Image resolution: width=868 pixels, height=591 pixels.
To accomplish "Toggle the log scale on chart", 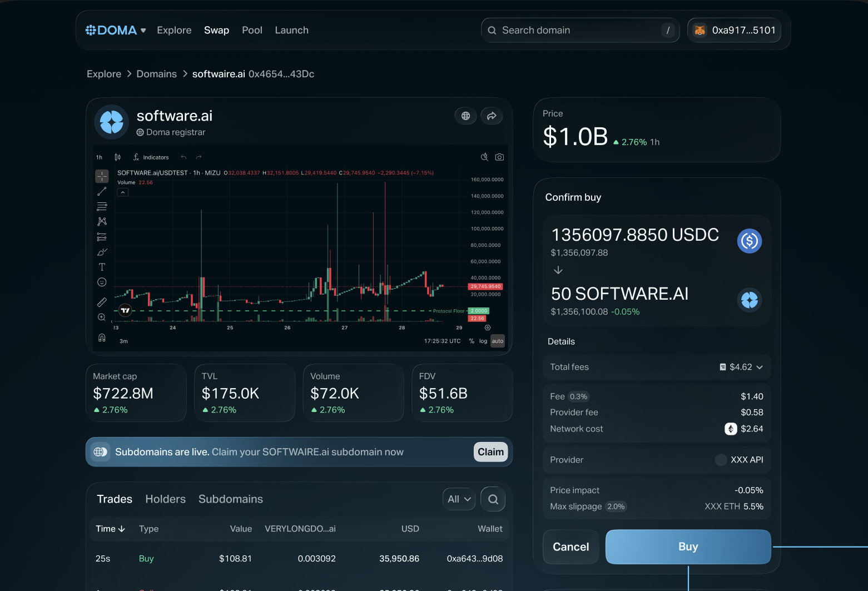I will point(483,341).
